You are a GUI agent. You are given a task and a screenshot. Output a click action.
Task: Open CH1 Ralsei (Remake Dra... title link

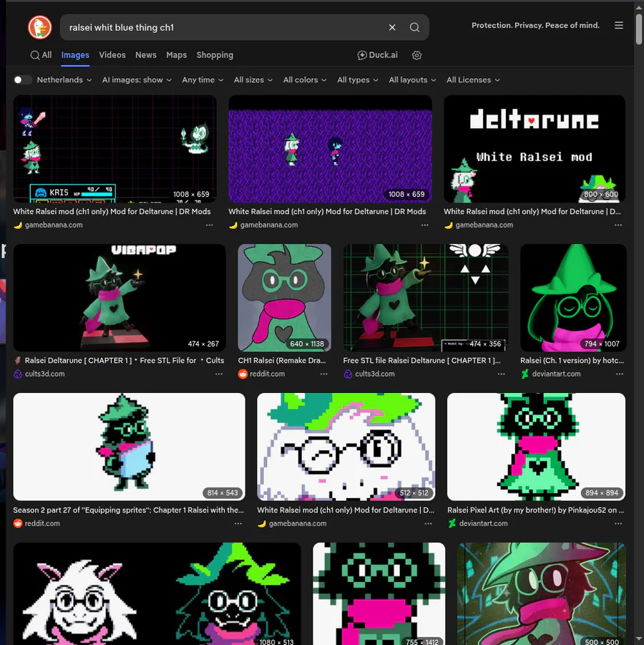click(x=282, y=360)
